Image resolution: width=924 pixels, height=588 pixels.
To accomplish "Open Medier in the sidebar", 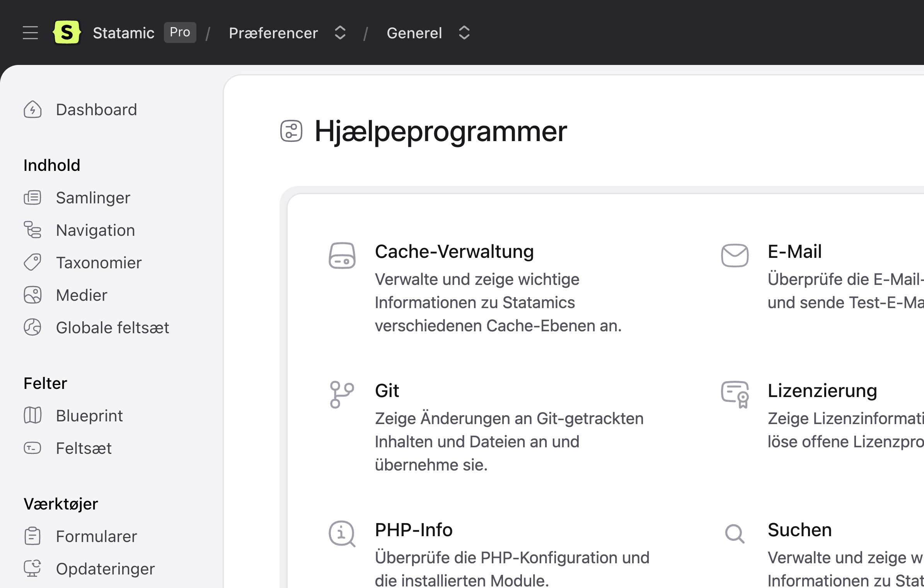I will [x=82, y=295].
